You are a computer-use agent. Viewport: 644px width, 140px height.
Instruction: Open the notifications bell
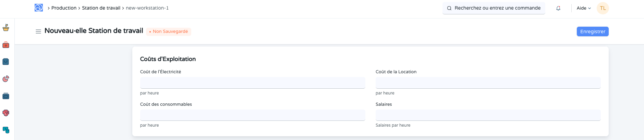(558, 8)
